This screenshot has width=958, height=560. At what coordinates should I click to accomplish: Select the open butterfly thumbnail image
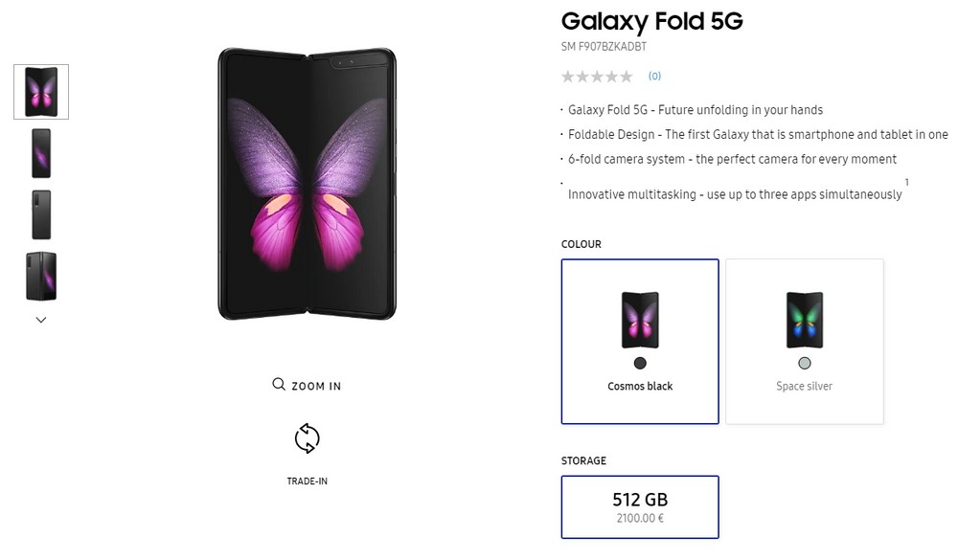[x=41, y=92]
